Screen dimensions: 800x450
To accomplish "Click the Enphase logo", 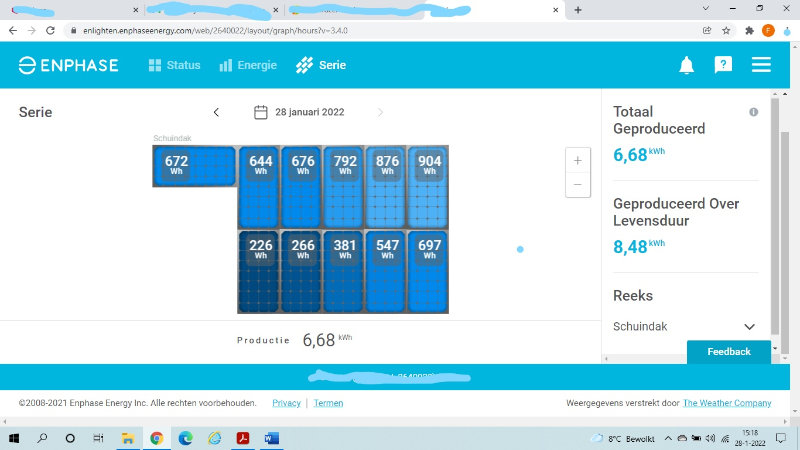I will click(68, 66).
